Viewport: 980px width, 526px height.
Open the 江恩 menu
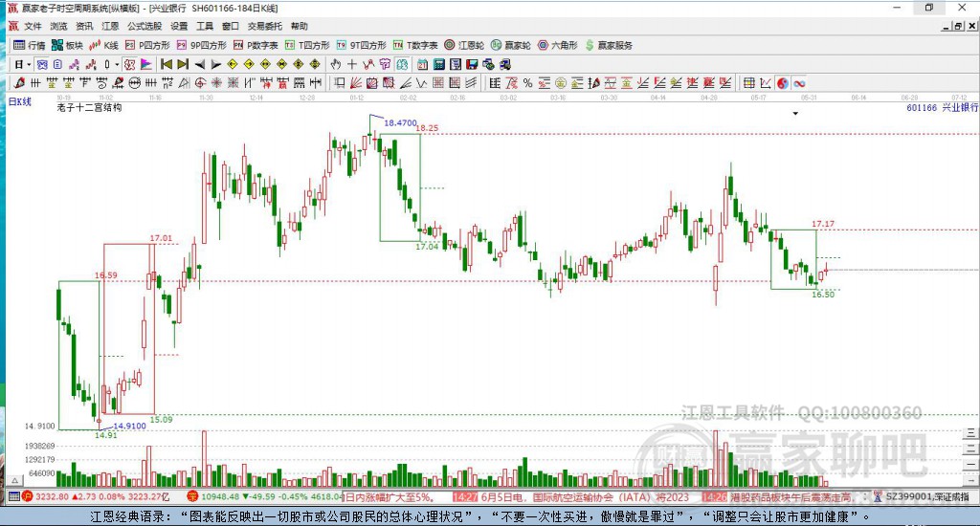pyautogui.click(x=110, y=26)
